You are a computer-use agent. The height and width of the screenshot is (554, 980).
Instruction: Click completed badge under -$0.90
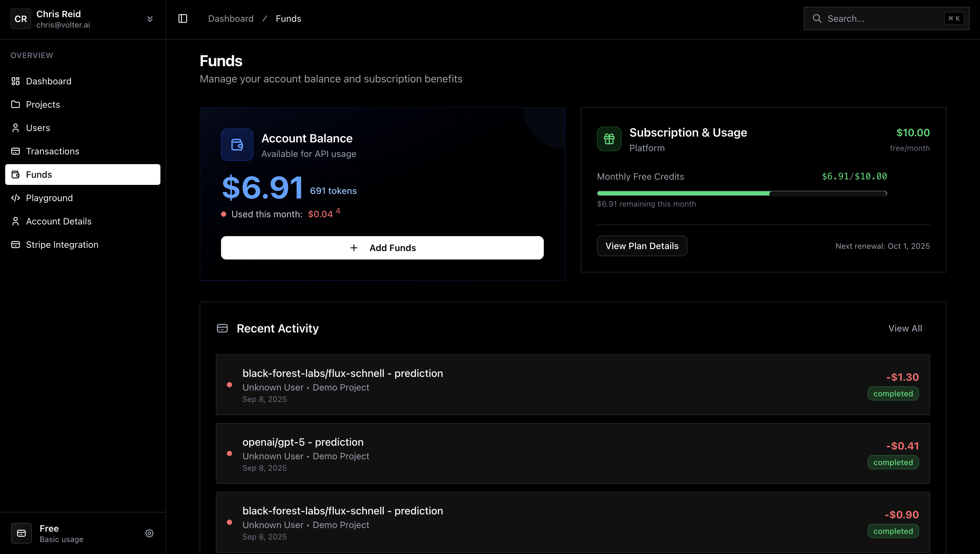click(x=893, y=531)
